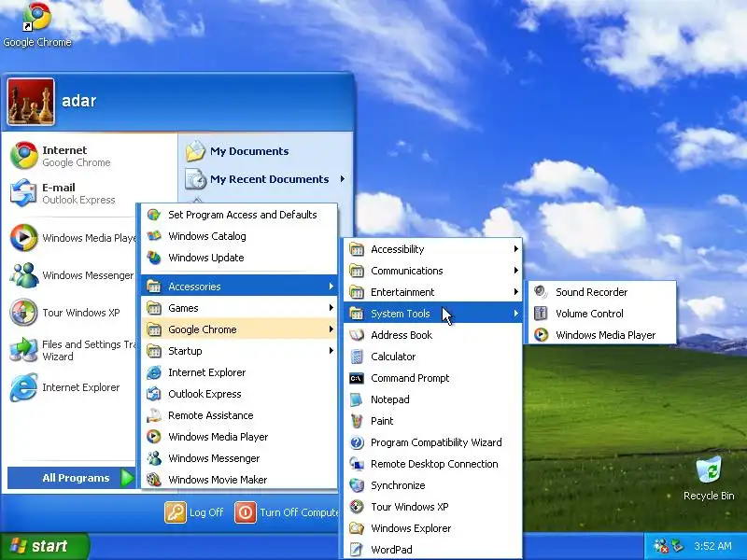Open Windows Update

(240, 258)
